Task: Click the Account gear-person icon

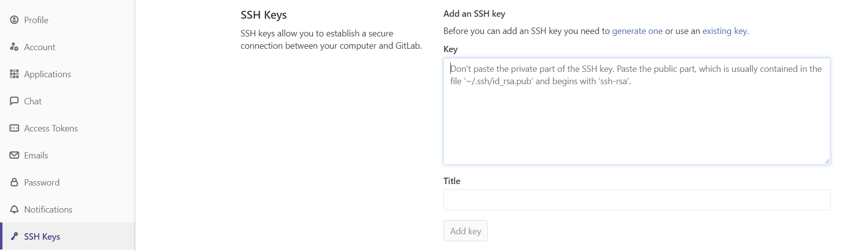Action: 14,47
